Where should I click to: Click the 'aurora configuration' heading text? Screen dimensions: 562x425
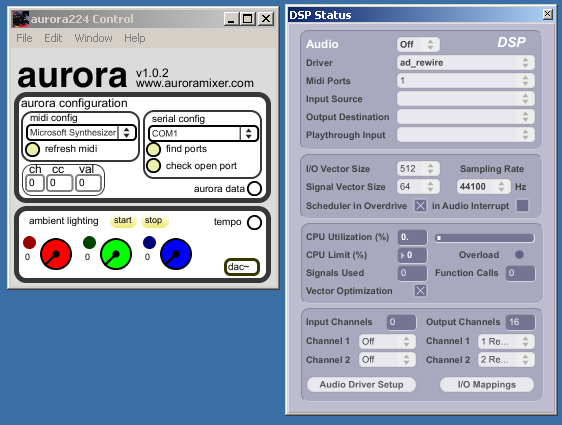74,104
